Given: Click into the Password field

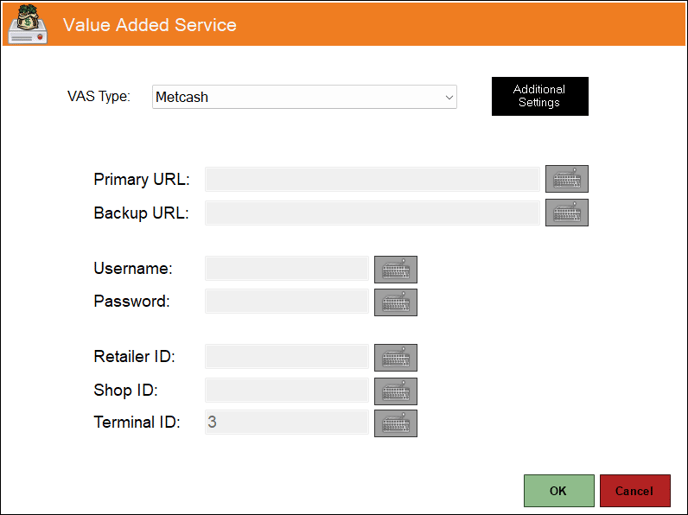Looking at the screenshot, I should pyautogui.click(x=287, y=301).
